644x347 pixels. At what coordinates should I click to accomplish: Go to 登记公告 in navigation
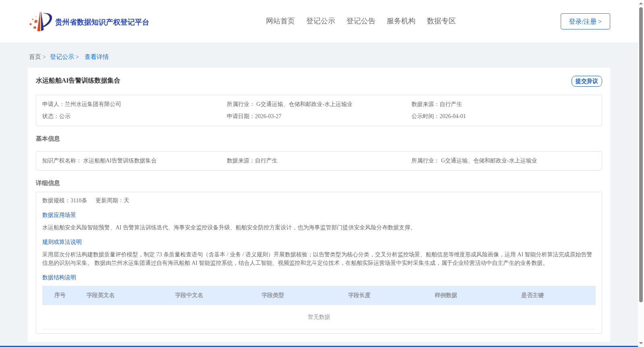tap(361, 21)
